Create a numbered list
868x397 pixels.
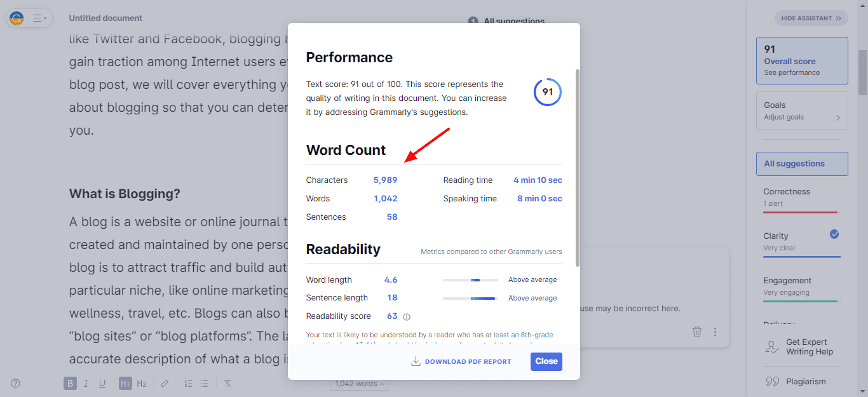(x=189, y=384)
